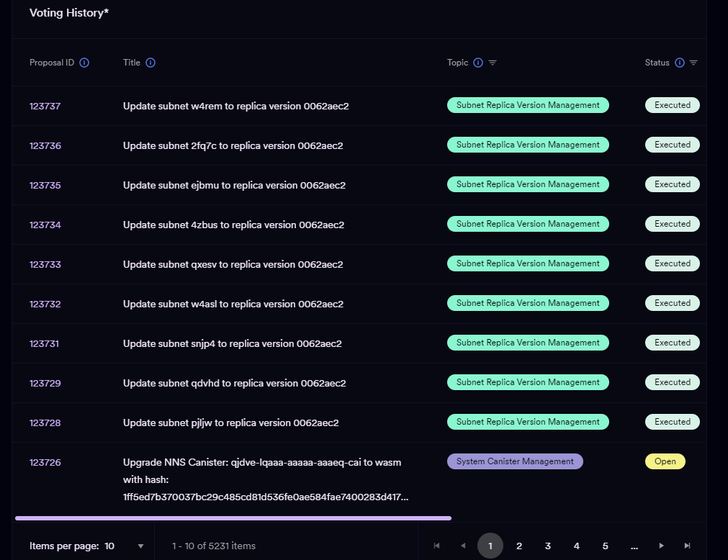Click the Open status badge
The height and width of the screenshot is (560, 728).
(665, 461)
